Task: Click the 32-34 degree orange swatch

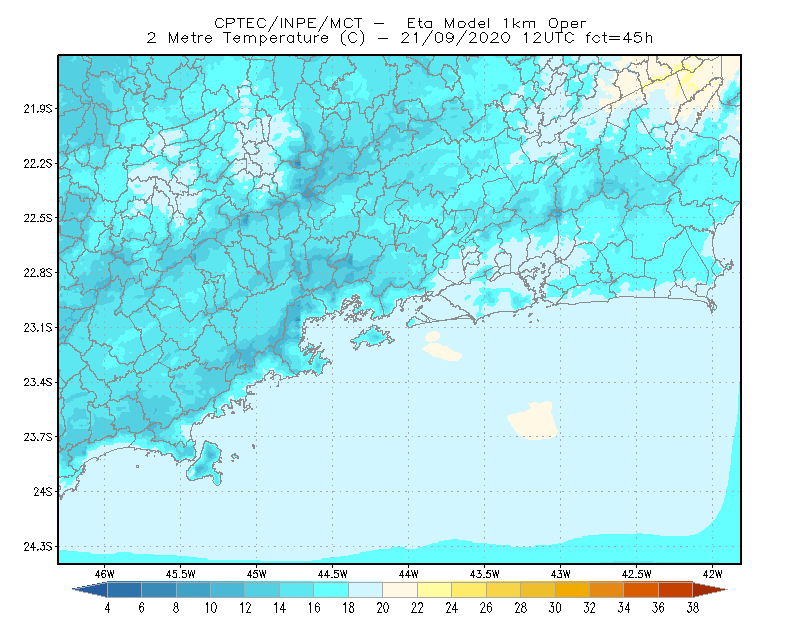Action: click(x=607, y=590)
